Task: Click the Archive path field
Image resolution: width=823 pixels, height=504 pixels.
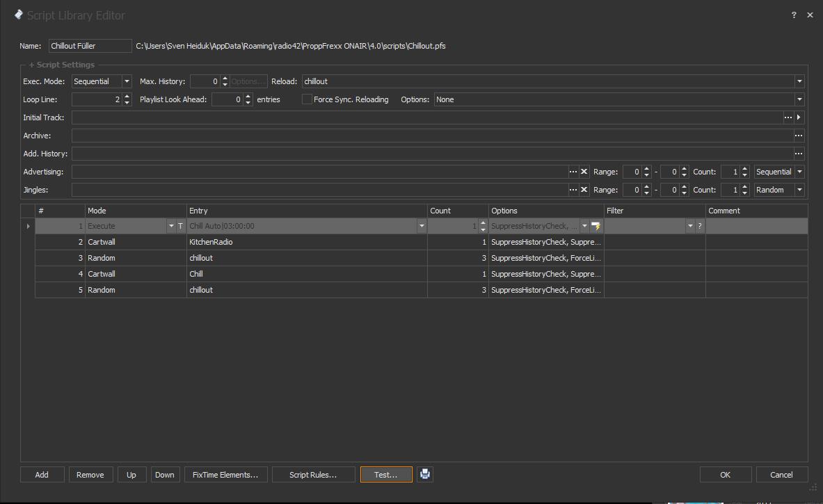Action: pos(433,136)
